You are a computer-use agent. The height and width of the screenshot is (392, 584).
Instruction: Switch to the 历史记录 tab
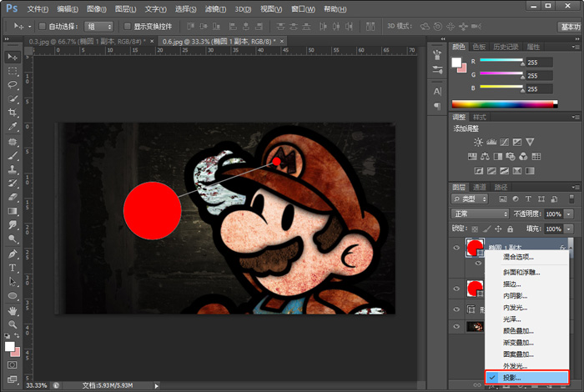pyautogui.click(x=506, y=47)
